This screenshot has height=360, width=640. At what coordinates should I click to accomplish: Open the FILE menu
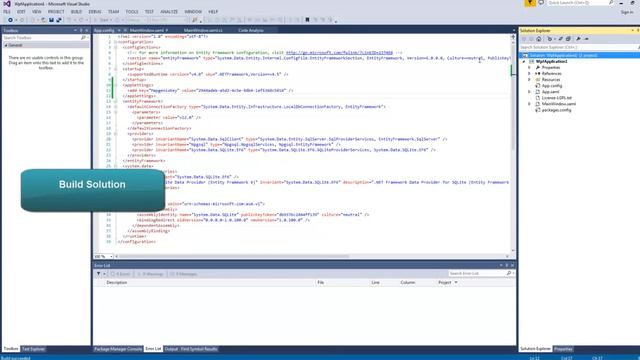click(7, 12)
